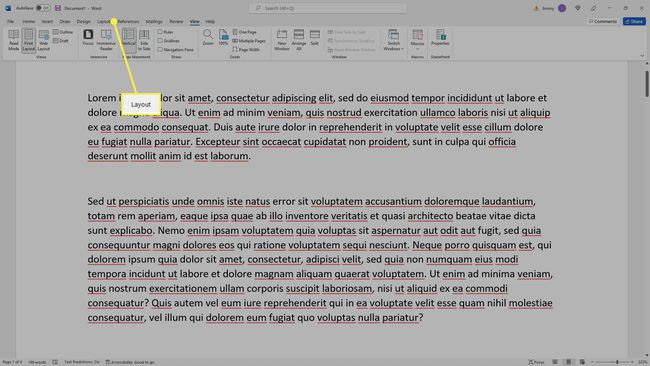This screenshot has height=366, width=650.
Task: Open Switch Windows dropdown
Action: (393, 40)
